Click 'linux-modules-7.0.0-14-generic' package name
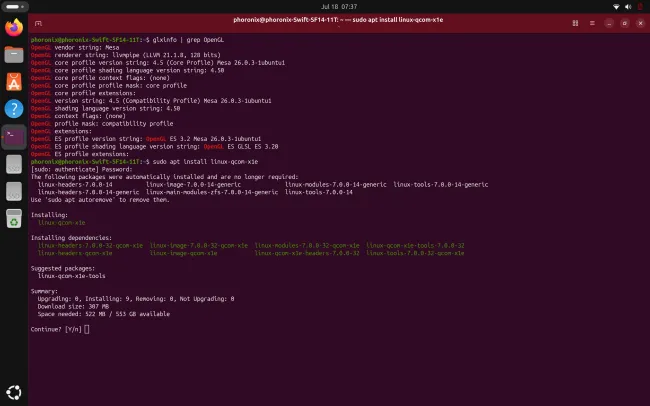The image size is (650, 406). (335, 185)
